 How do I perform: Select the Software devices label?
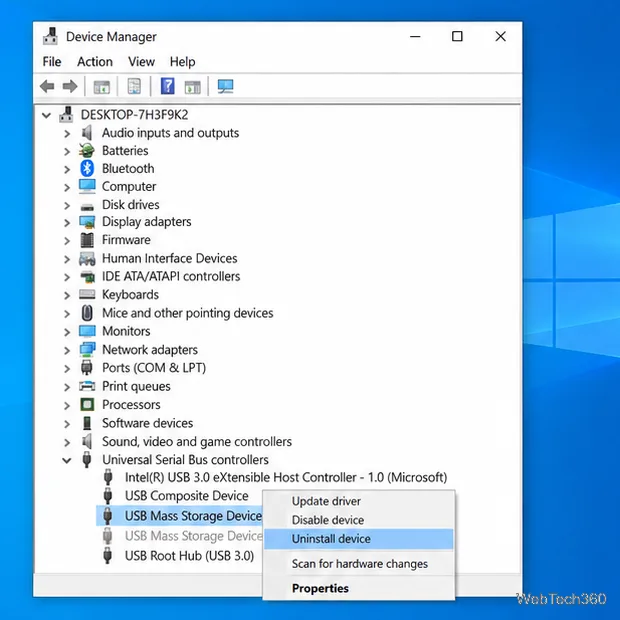point(147,423)
